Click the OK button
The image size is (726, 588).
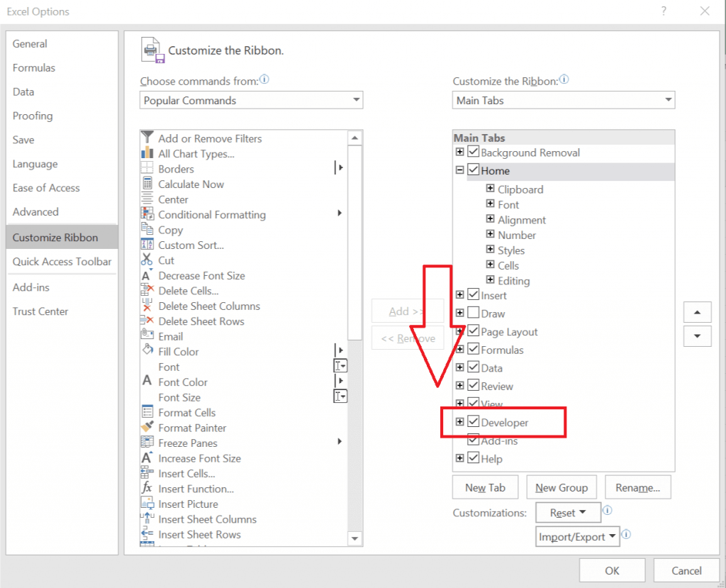point(612,570)
